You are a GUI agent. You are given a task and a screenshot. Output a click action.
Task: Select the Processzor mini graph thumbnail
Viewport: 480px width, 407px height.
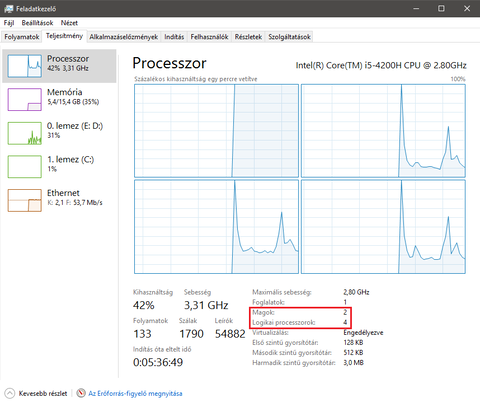pos(25,66)
